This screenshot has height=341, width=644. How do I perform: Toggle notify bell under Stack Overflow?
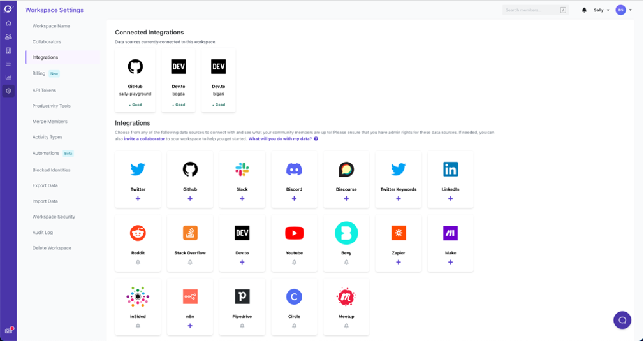[x=190, y=262]
